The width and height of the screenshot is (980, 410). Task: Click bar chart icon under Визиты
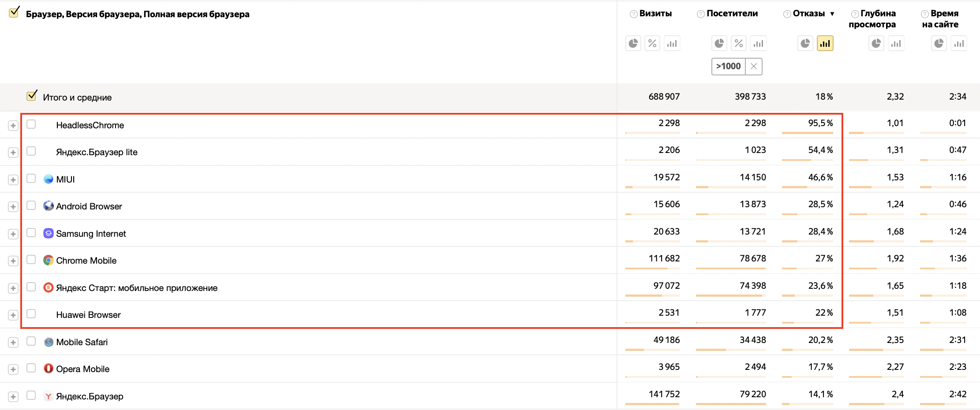(672, 43)
